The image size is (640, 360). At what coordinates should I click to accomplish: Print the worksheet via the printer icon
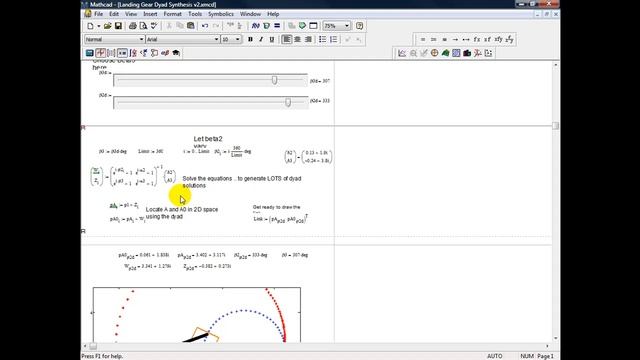pyautogui.click(x=133, y=26)
